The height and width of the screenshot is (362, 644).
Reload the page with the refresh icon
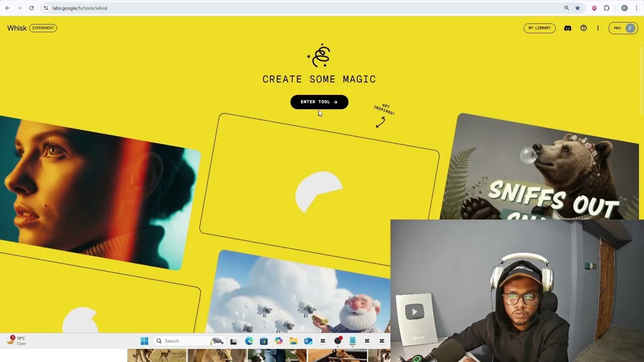coord(31,8)
